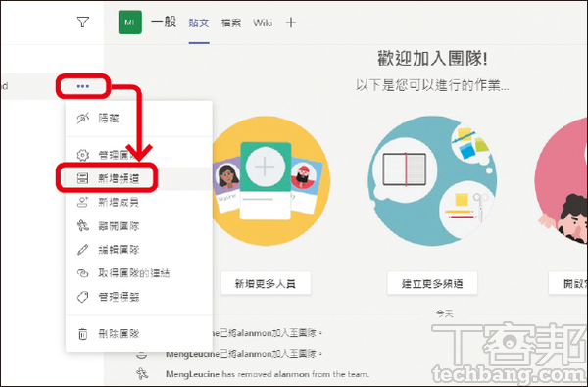Click the teal notebook channels illustration
The width and height of the screenshot is (588, 387).
(x=432, y=180)
